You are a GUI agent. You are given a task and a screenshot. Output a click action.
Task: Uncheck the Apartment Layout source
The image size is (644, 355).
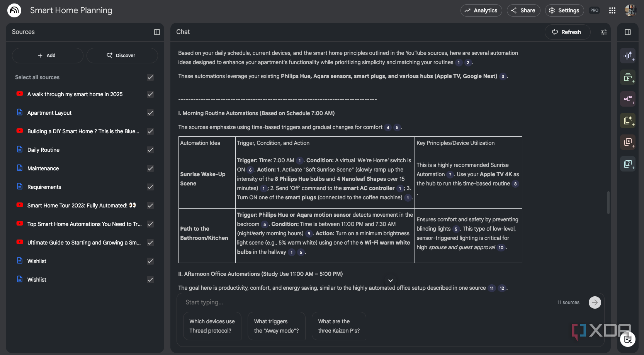[151, 113]
